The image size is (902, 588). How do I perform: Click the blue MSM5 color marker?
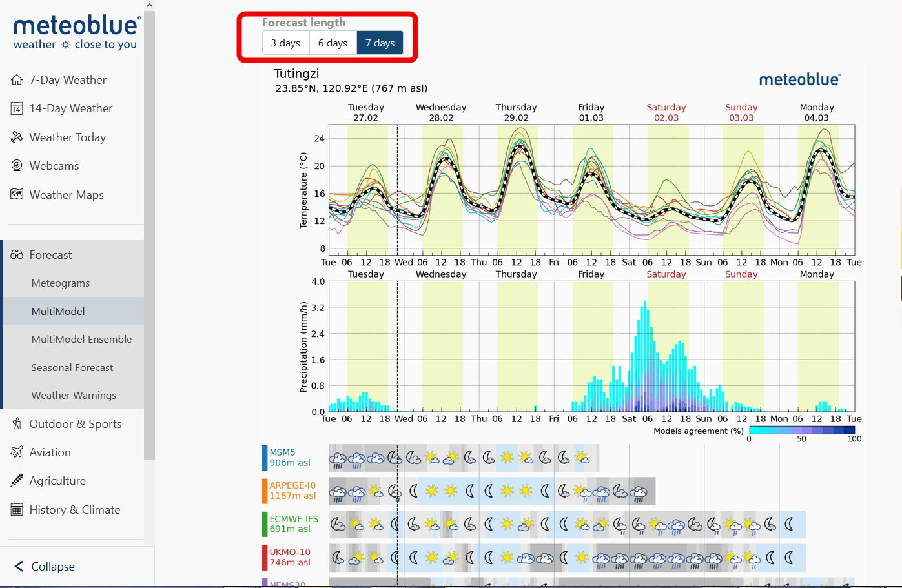click(265, 458)
